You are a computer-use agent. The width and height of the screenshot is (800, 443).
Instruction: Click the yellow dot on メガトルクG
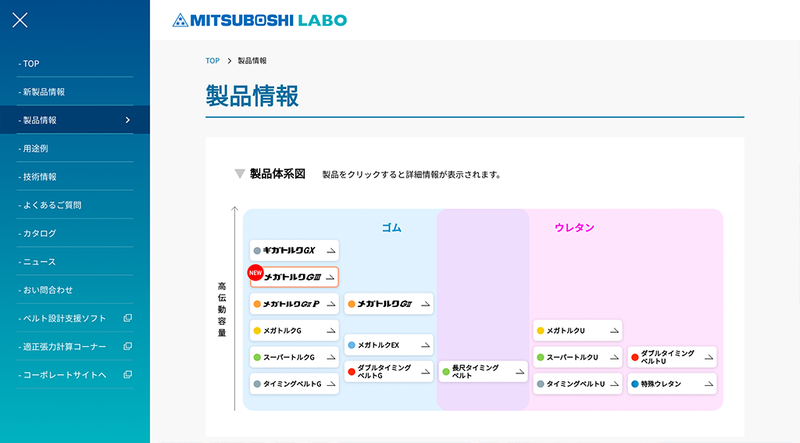[257, 331]
